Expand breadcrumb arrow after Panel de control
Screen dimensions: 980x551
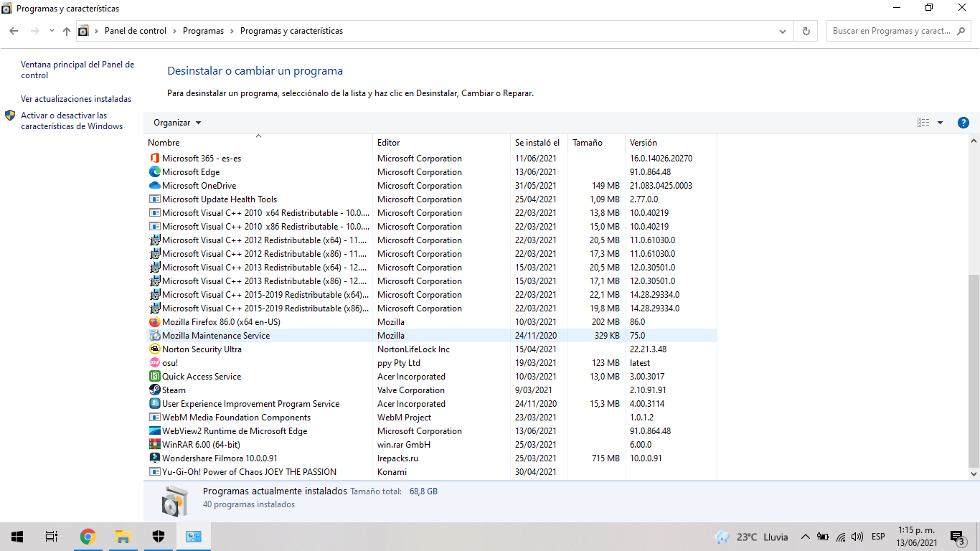pos(174,31)
